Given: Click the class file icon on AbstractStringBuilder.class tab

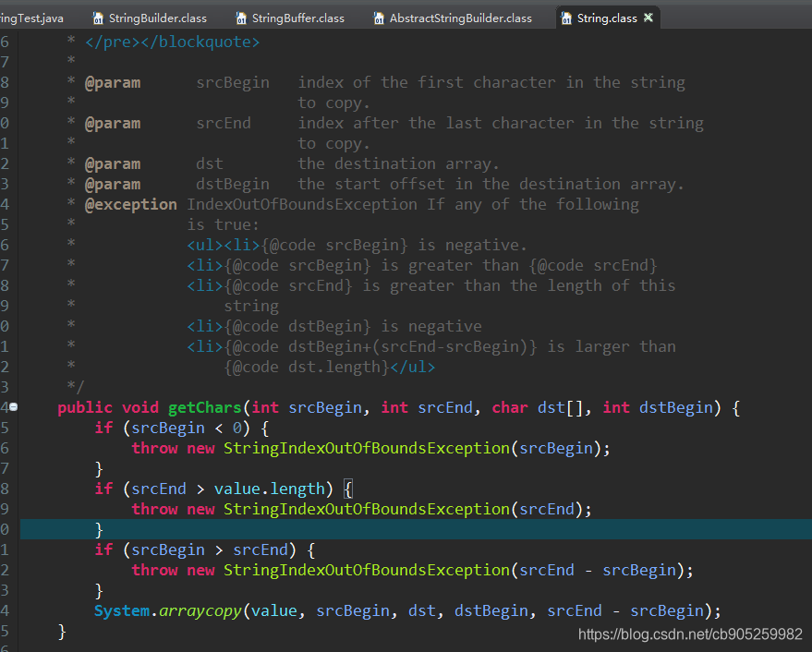Looking at the screenshot, I should (379, 18).
